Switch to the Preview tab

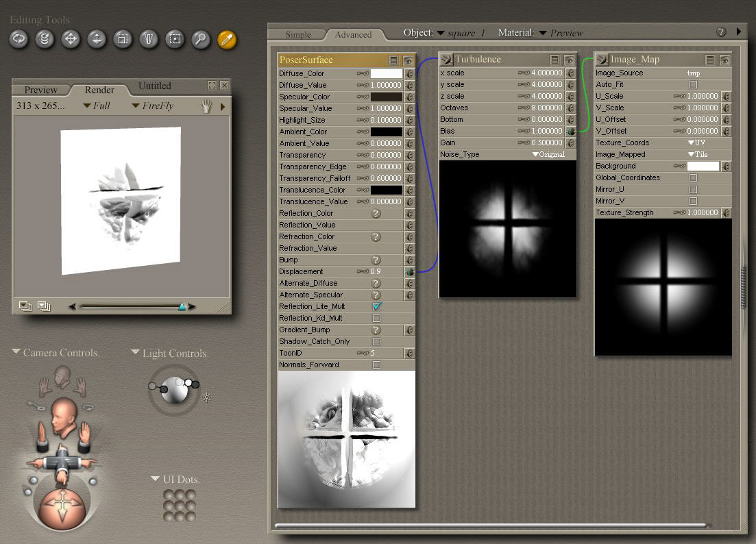[x=41, y=90]
